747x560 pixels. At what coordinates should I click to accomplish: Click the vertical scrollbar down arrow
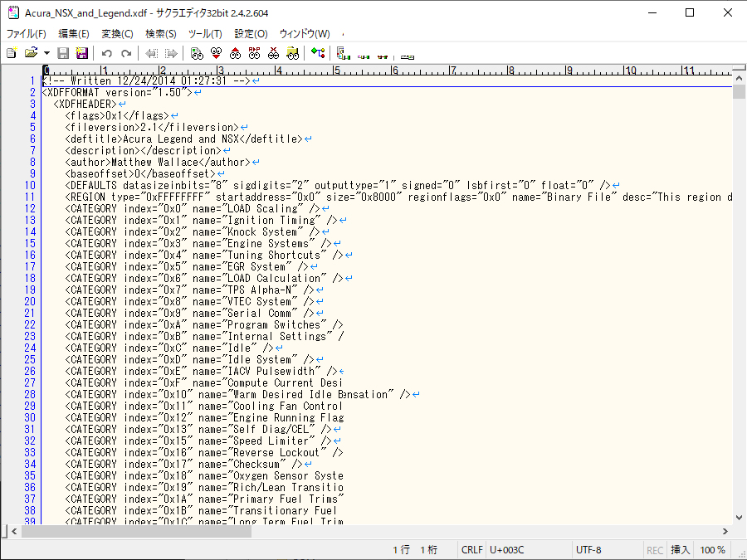pyautogui.click(x=739, y=518)
